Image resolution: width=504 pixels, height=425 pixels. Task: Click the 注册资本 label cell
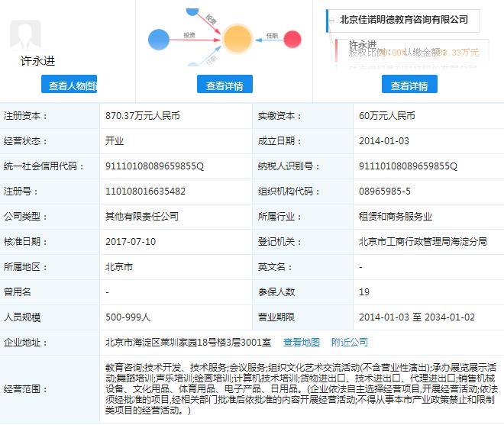click(x=50, y=116)
